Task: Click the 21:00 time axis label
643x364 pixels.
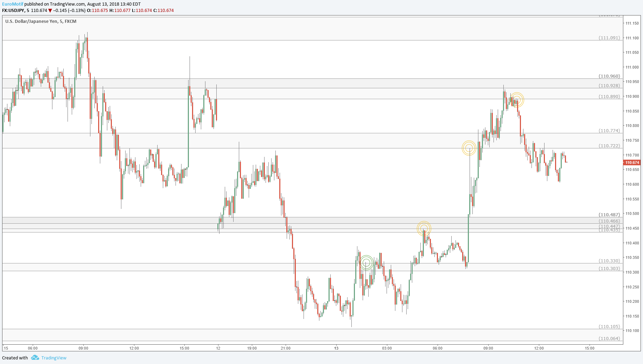Action: pos(286,348)
